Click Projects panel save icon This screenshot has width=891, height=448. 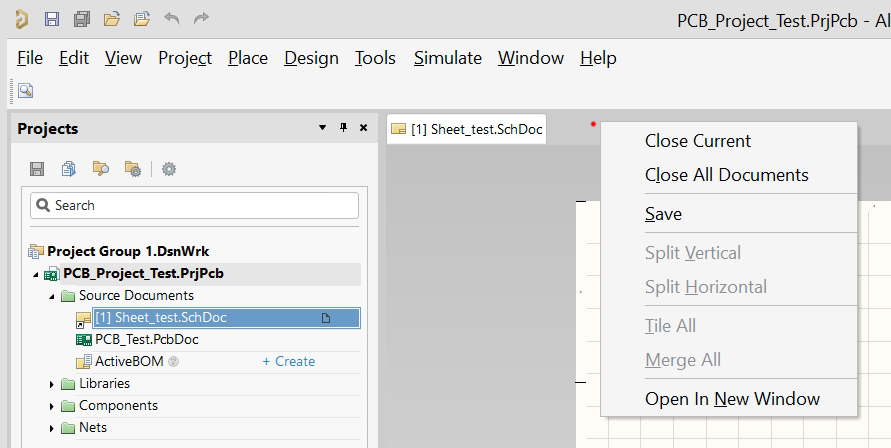tap(37, 169)
